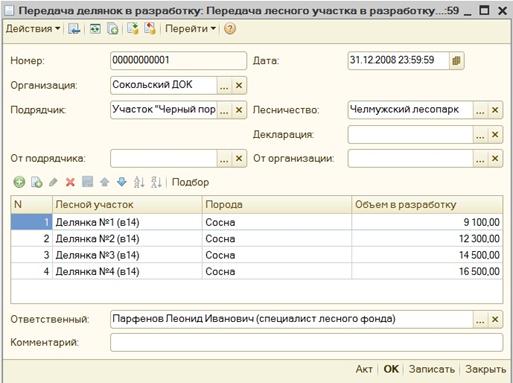Click the first toolbar icon after Действия

tap(74, 29)
